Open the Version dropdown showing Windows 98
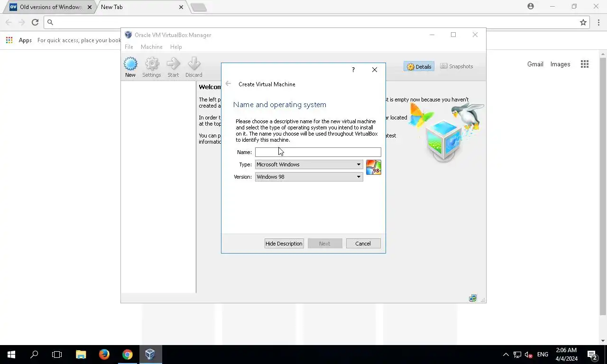 tap(309, 177)
